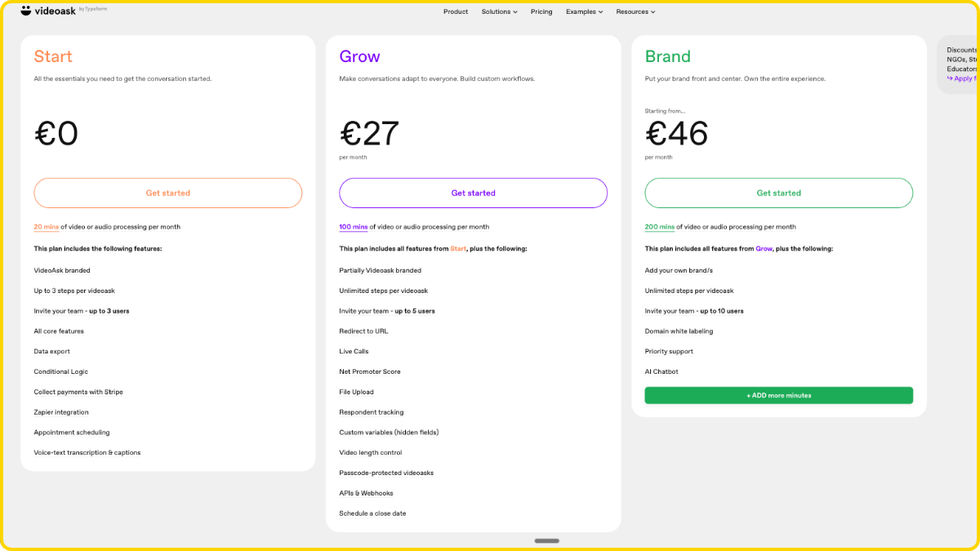Click Get started on the Start plan
The image size is (980, 551).
(x=167, y=193)
